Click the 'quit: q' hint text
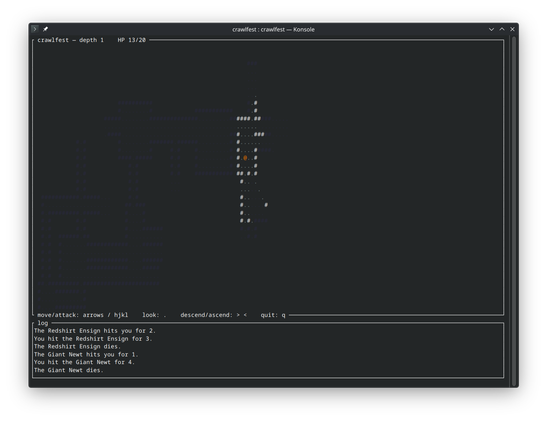This screenshot has width=547, height=421. pyautogui.click(x=273, y=315)
